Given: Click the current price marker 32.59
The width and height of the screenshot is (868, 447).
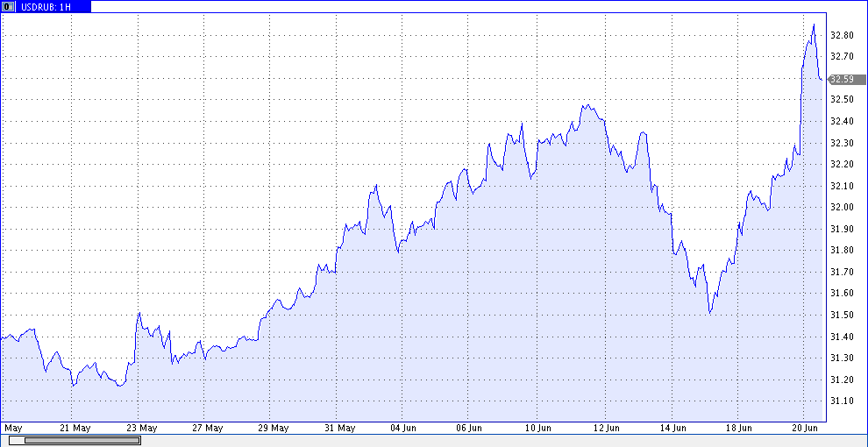Looking at the screenshot, I should [x=846, y=80].
